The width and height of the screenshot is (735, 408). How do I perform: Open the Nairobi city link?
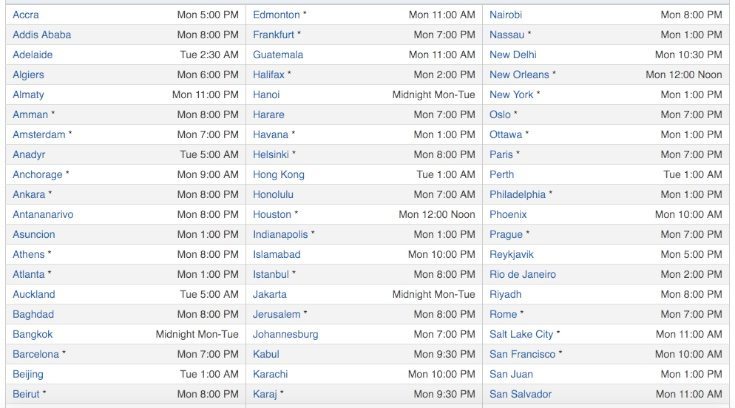(x=505, y=15)
